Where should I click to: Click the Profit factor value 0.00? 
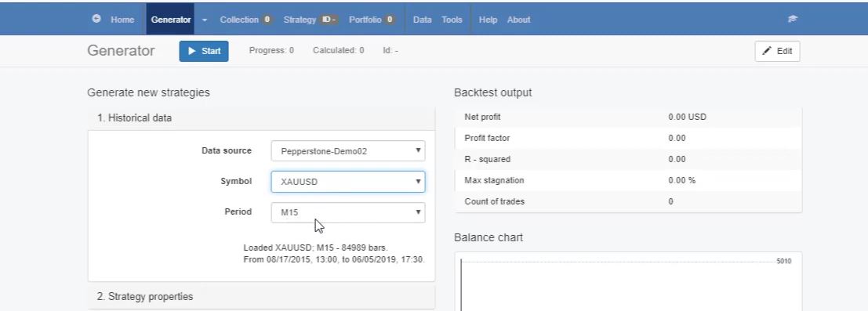677,138
